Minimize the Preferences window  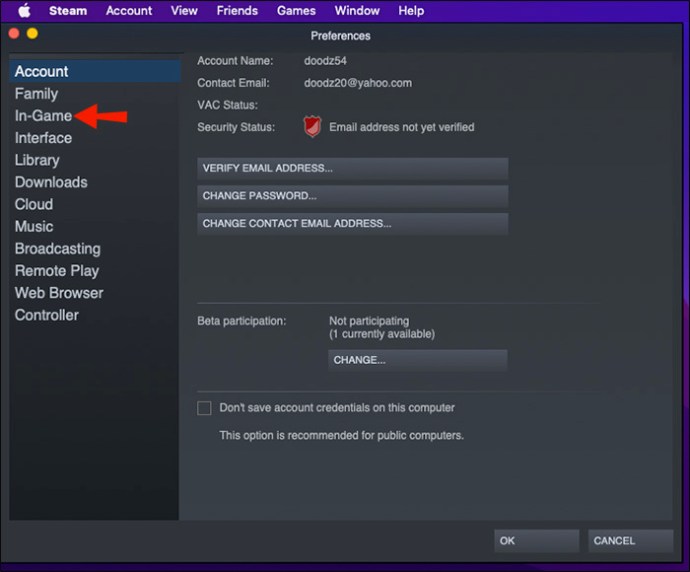(x=33, y=33)
